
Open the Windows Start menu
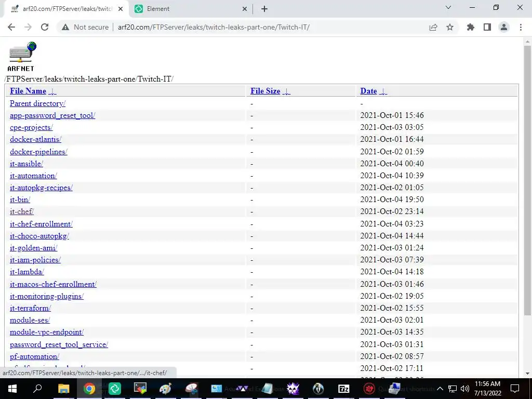(12, 389)
